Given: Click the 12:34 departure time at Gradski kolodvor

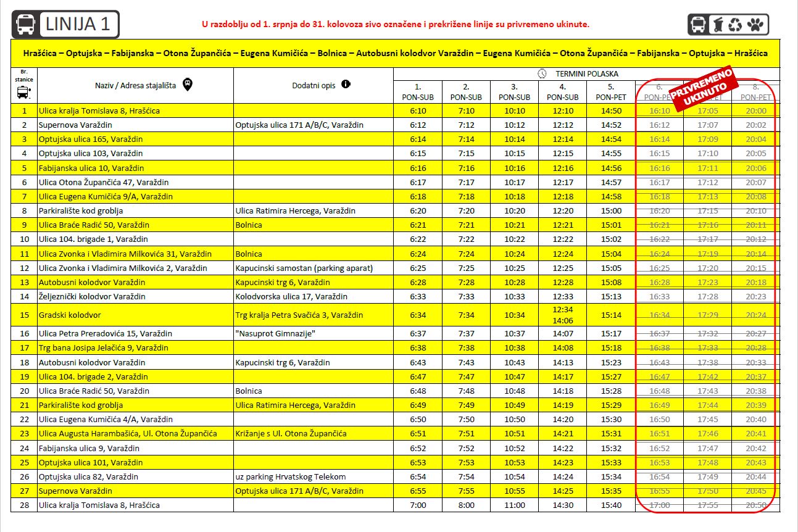Looking at the screenshot, I should pos(563,309).
